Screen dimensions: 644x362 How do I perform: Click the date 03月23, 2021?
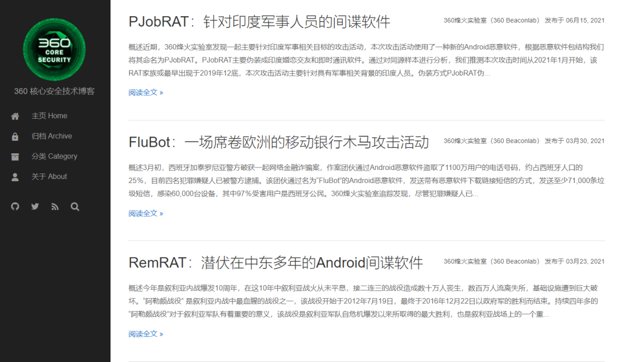[x=585, y=261]
